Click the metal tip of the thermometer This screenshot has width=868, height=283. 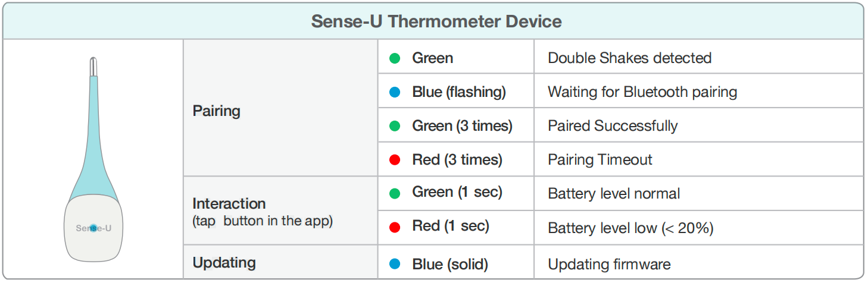click(x=93, y=67)
